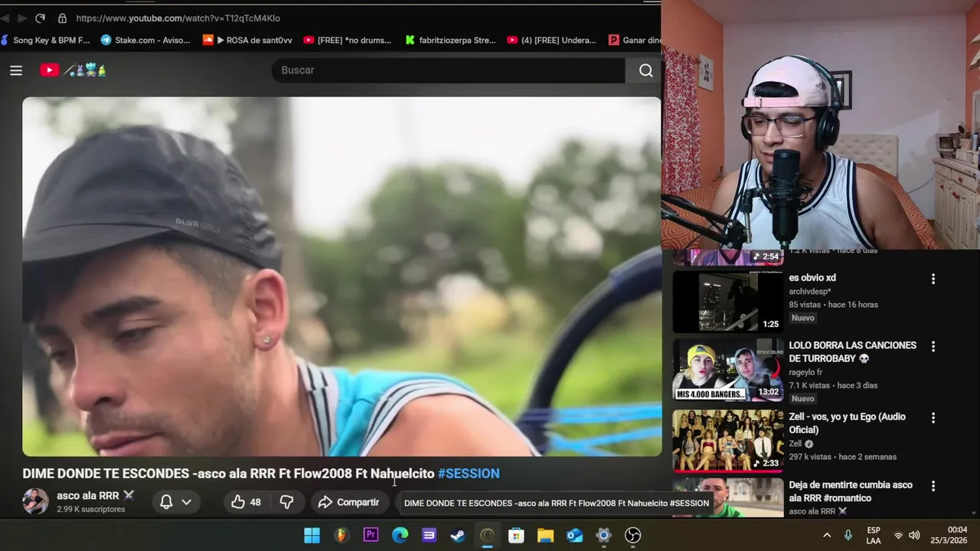Open '[FREE] *no drums...' bookmark
Screen dimensions: 980x551
coord(348,40)
